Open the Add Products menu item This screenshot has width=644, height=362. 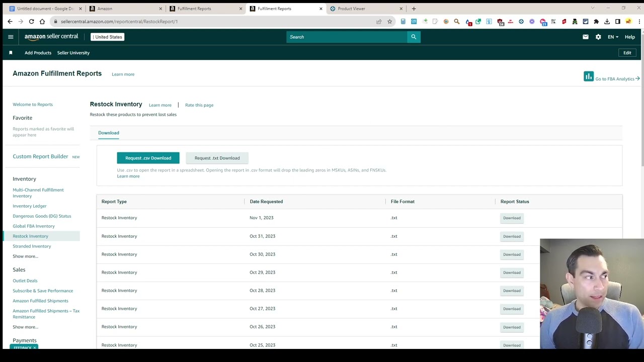point(38,53)
